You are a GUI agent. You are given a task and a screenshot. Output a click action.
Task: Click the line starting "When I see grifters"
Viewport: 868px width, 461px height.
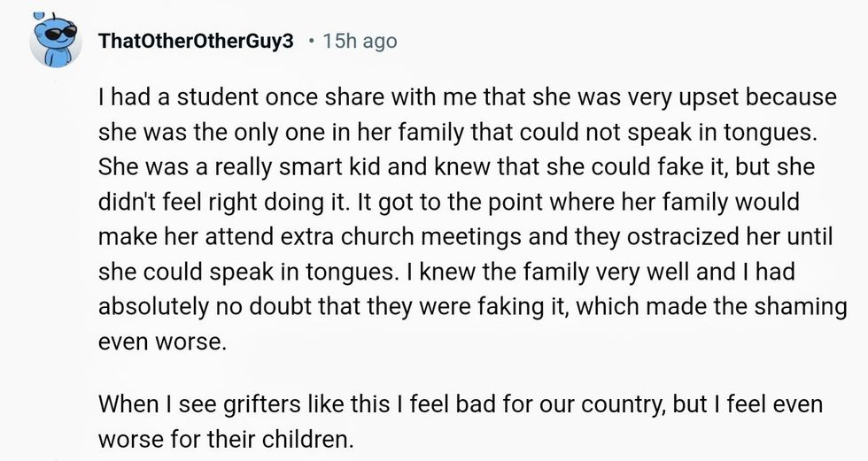pos(461,404)
